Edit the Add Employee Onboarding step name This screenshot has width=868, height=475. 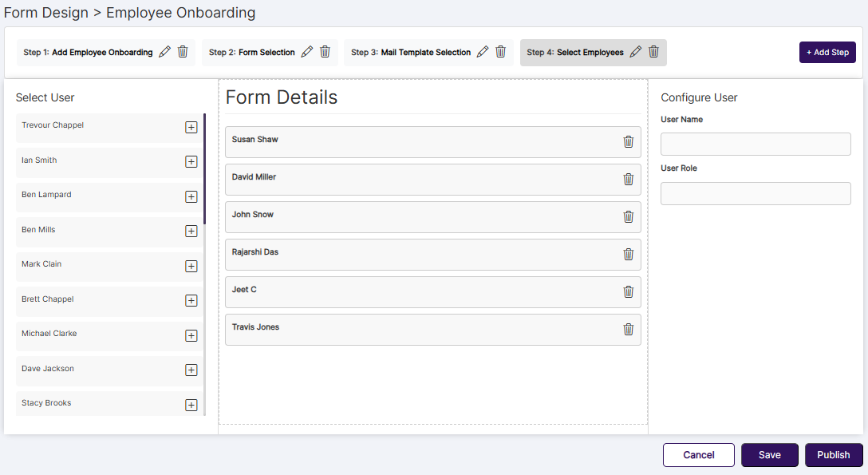(165, 51)
